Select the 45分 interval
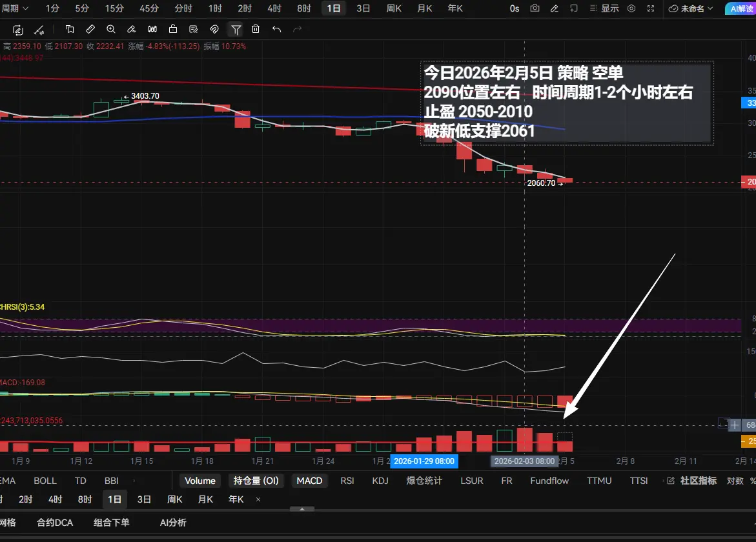Image resolution: width=756 pixels, height=542 pixels. coord(149,8)
